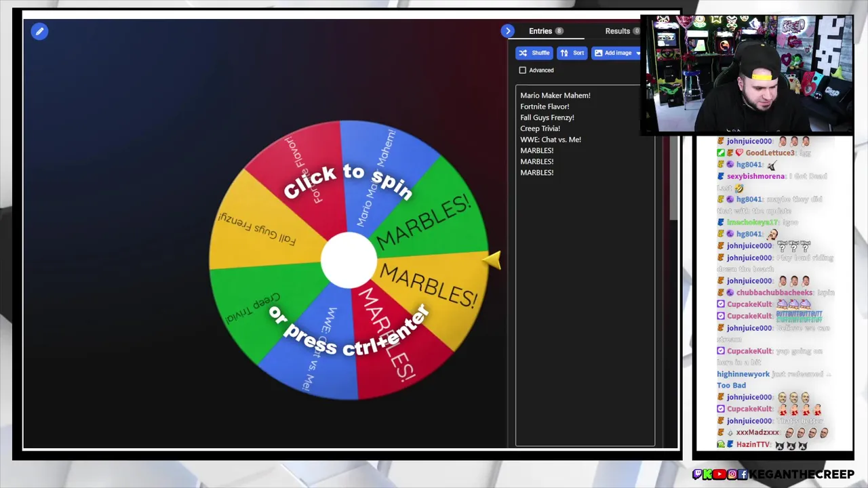Click the 'Mario Maker Mahem!' entry line
Screen dimensions: 868x488
click(x=555, y=96)
